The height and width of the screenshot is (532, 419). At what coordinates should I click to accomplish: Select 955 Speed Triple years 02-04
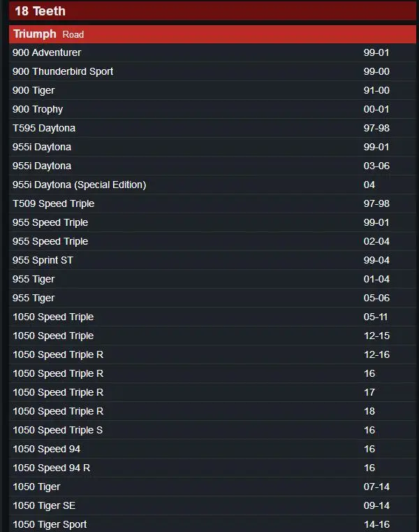[x=50, y=241]
